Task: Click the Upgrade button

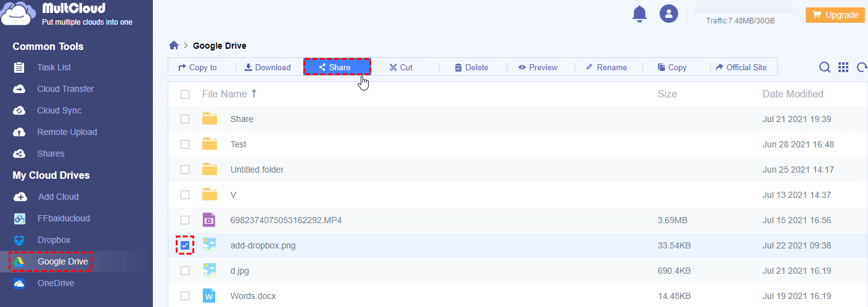Action: coord(835,15)
